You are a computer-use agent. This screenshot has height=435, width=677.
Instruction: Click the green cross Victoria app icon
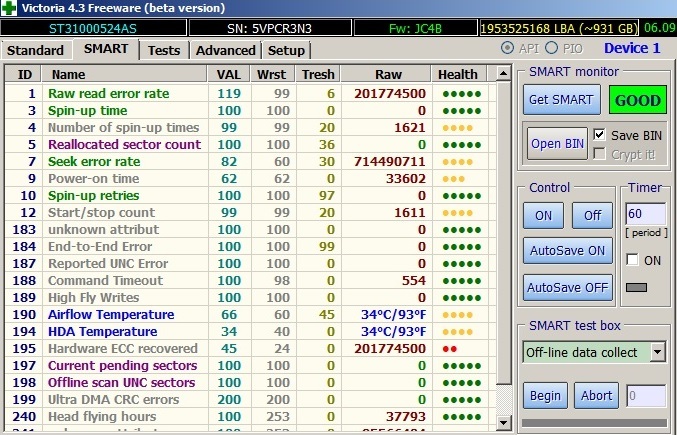coord(8,8)
